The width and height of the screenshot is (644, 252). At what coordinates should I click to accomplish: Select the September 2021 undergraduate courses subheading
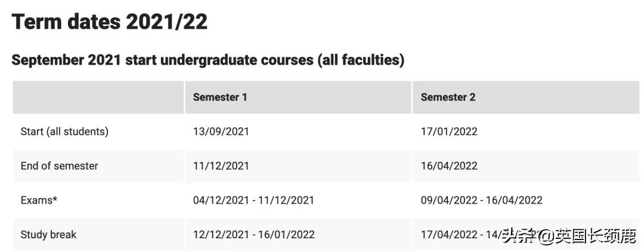[x=208, y=60]
